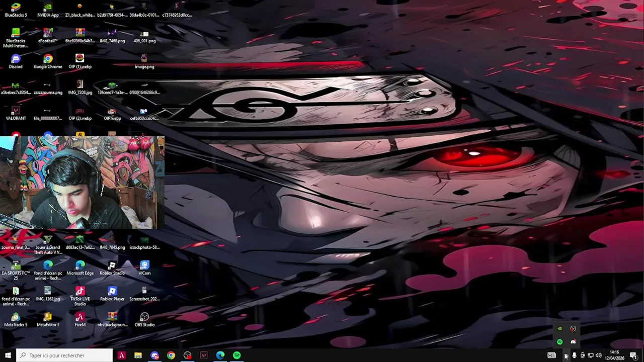Open Microsoft Edge from the taskbar

pyautogui.click(x=220, y=355)
